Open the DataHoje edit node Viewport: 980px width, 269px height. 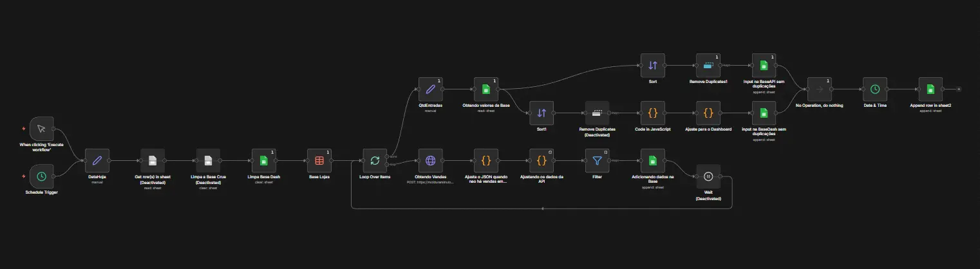pyautogui.click(x=97, y=161)
